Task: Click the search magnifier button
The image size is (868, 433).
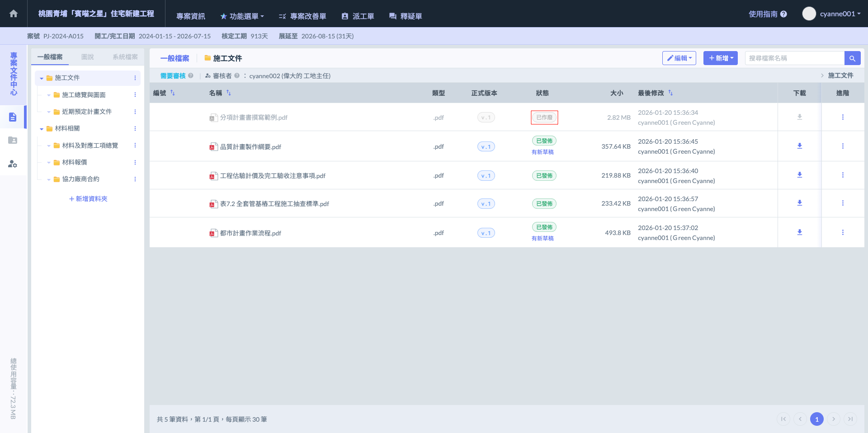Action: pyautogui.click(x=852, y=58)
